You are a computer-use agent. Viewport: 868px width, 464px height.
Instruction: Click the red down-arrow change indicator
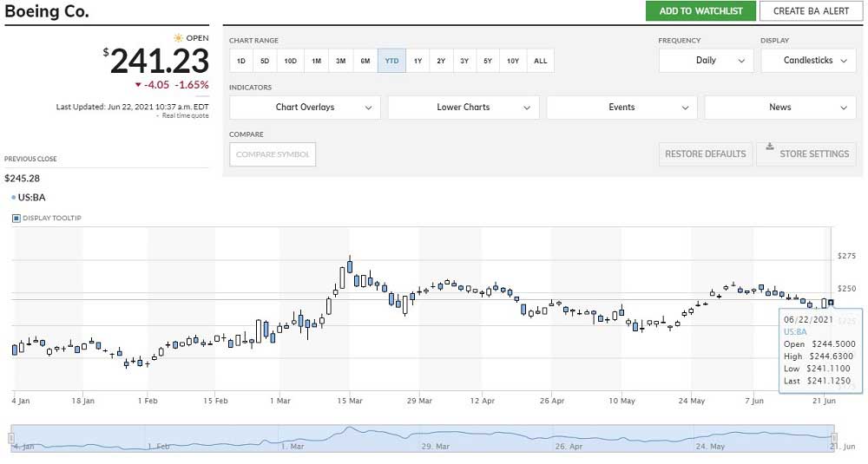coord(138,85)
